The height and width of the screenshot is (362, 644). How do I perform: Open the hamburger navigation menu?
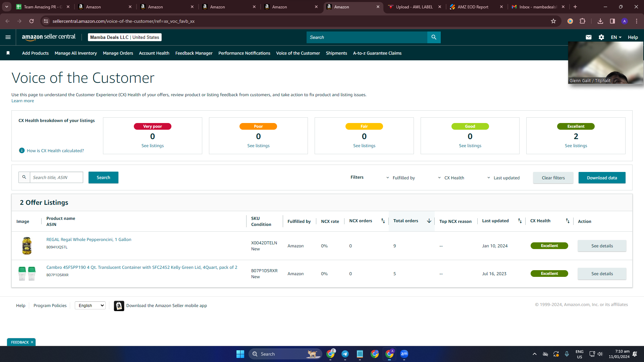point(8,37)
